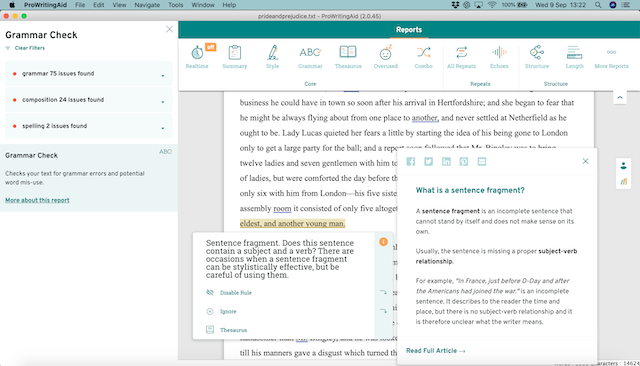The width and height of the screenshot is (640, 366).
Task: Click Read Full Article link
Action: click(x=436, y=351)
